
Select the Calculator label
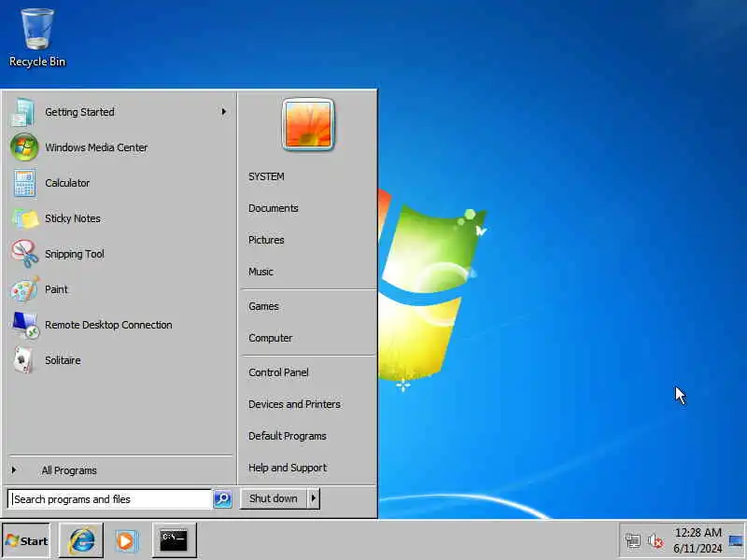pyautogui.click(x=67, y=183)
